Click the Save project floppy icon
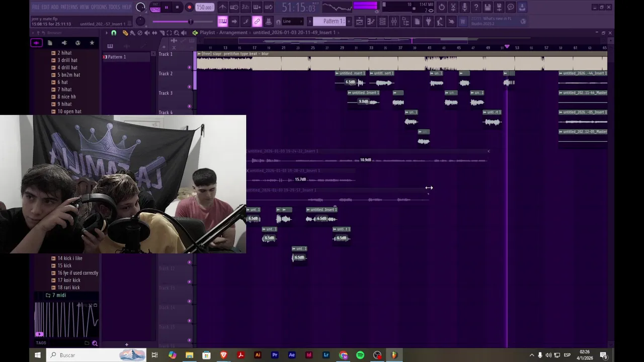Screen dimensions: 644x362 (488, 7)
